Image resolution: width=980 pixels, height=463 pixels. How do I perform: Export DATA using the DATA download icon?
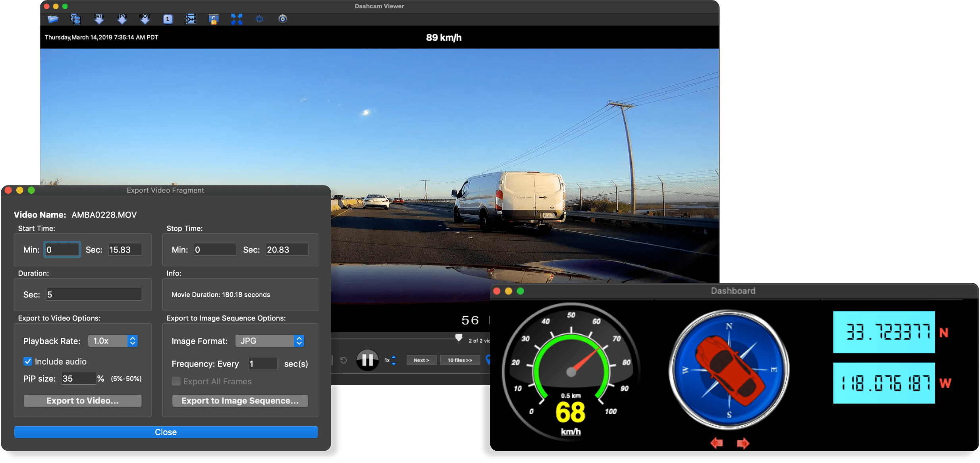[x=98, y=19]
